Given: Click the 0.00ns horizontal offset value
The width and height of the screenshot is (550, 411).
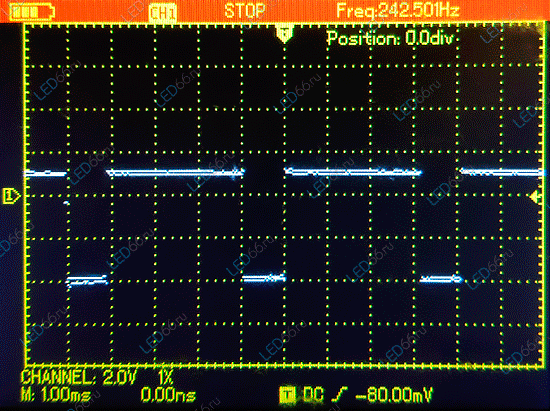Looking at the screenshot, I should tap(168, 395).
